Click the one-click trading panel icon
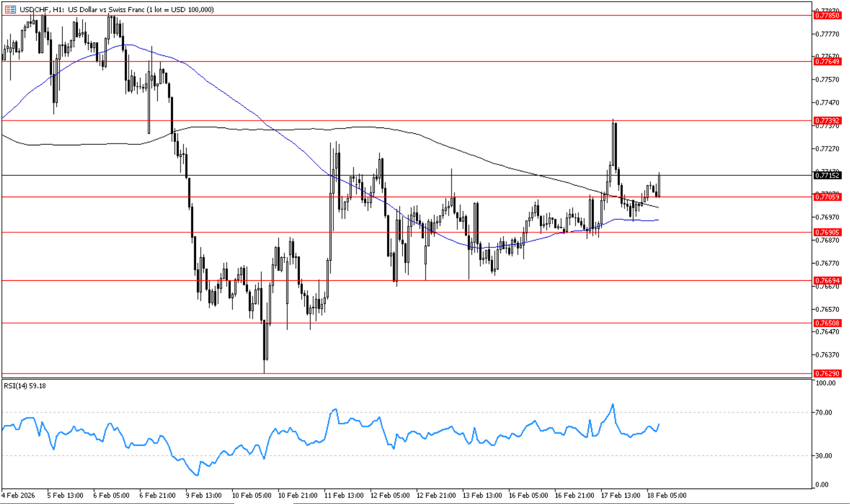The height and width of the screenshot is (504, 850). click(x=10, y=9)
